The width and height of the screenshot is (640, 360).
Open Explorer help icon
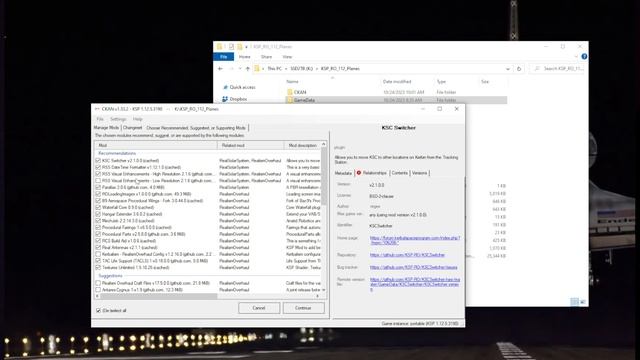tap(584, 57)
